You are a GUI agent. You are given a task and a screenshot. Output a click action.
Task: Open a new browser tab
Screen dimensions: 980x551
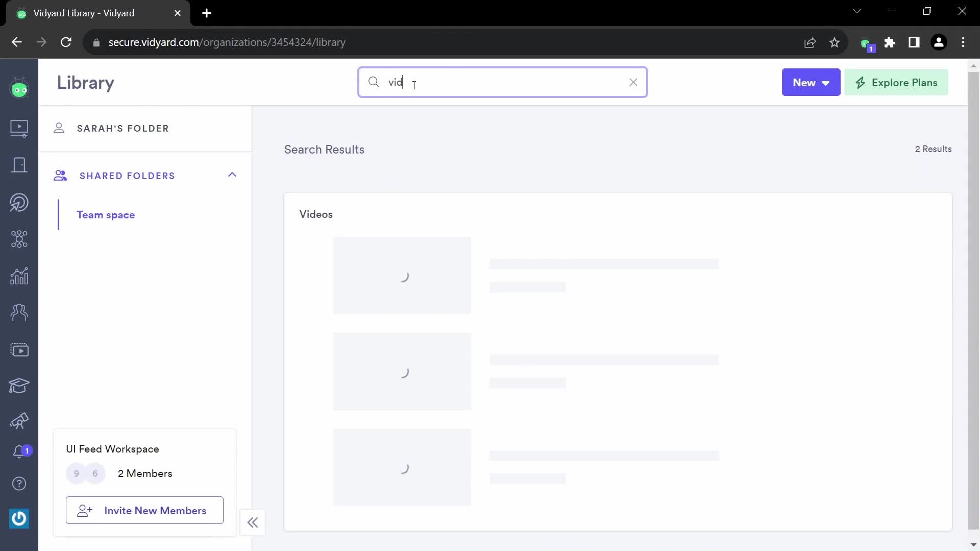point(207,13)
